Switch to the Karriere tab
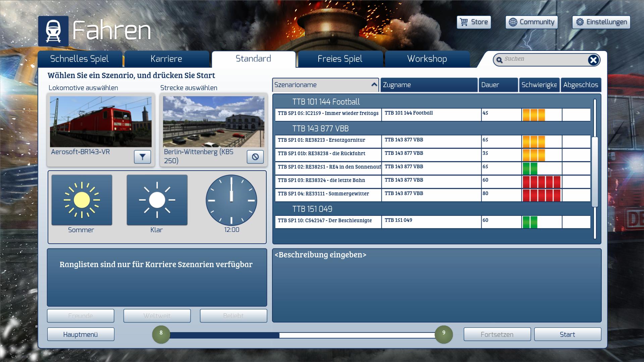644x362 pixels. (x=166, y=59)
